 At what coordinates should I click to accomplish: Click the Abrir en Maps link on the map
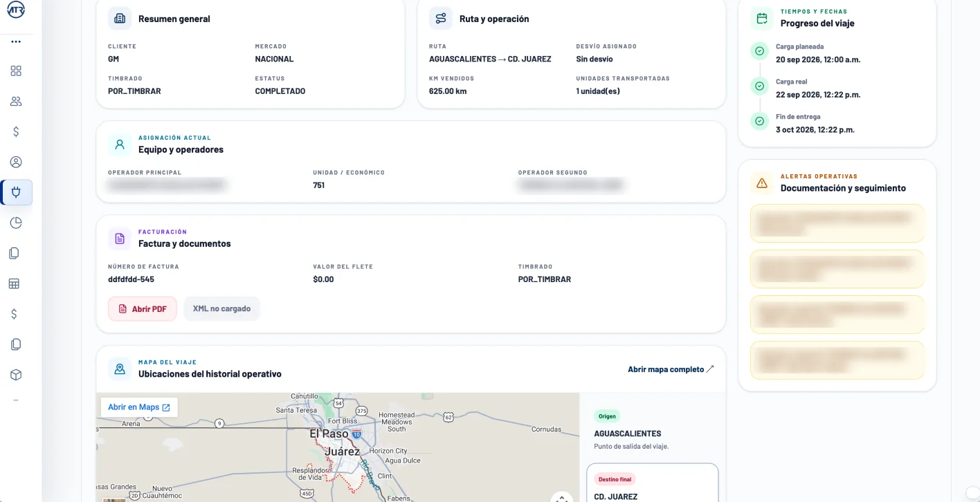(x=139, y=407)
